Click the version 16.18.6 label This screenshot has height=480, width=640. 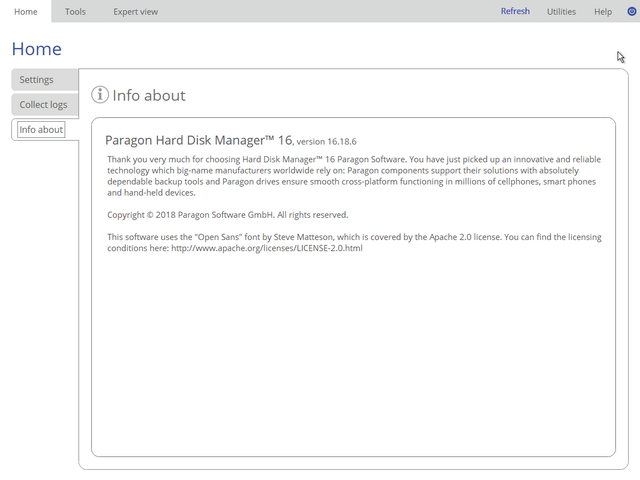coord(327,142)
